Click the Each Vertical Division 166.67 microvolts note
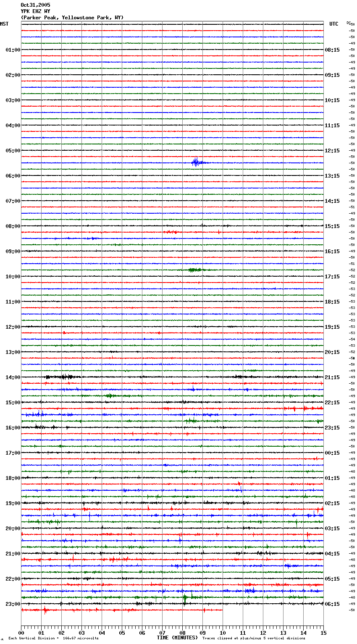 click(x=53, y=638)
